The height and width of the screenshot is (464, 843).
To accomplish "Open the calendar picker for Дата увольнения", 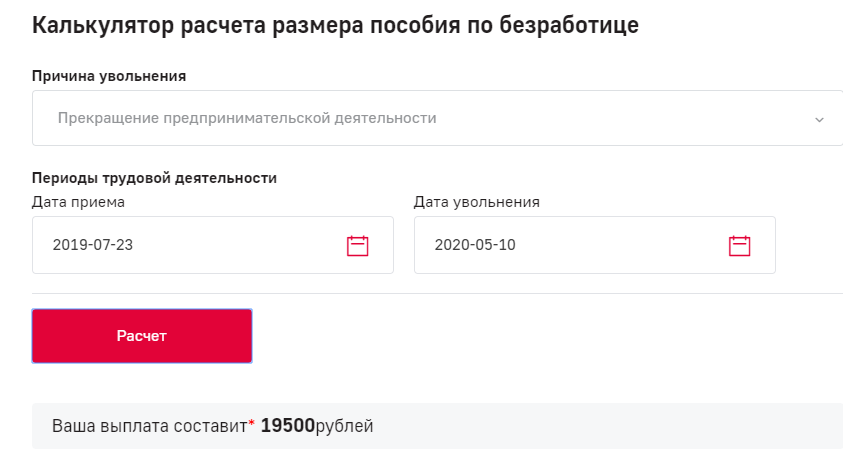I will point(739,246).
